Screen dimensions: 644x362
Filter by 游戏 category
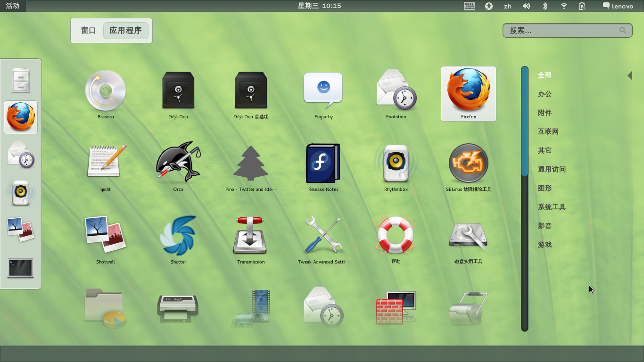545,245
